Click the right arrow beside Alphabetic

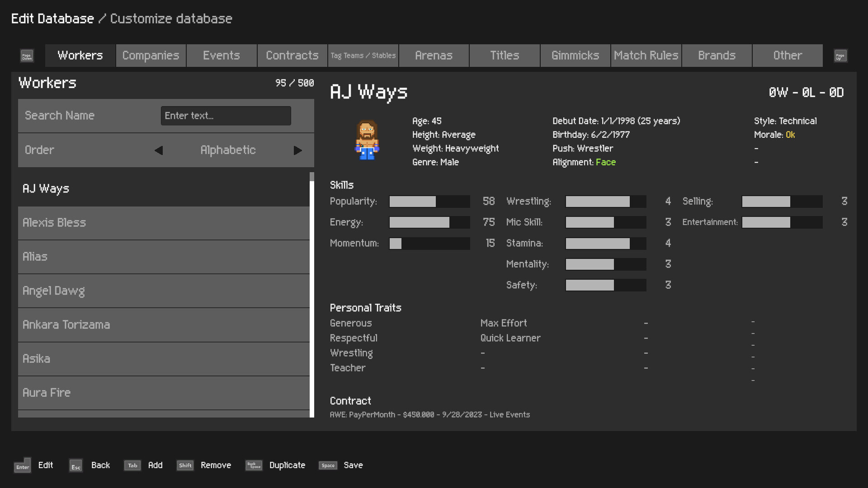(x=298, y=150)
